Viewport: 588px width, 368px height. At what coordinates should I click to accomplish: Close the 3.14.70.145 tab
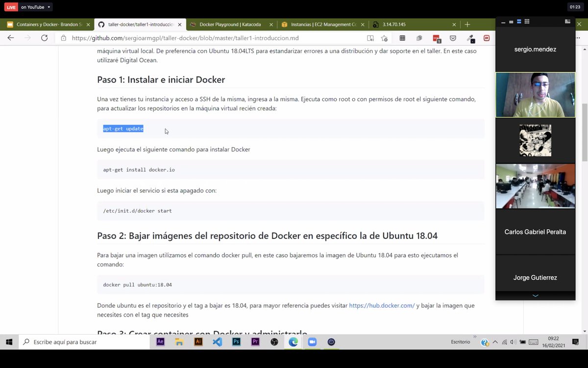coord(454,24)
